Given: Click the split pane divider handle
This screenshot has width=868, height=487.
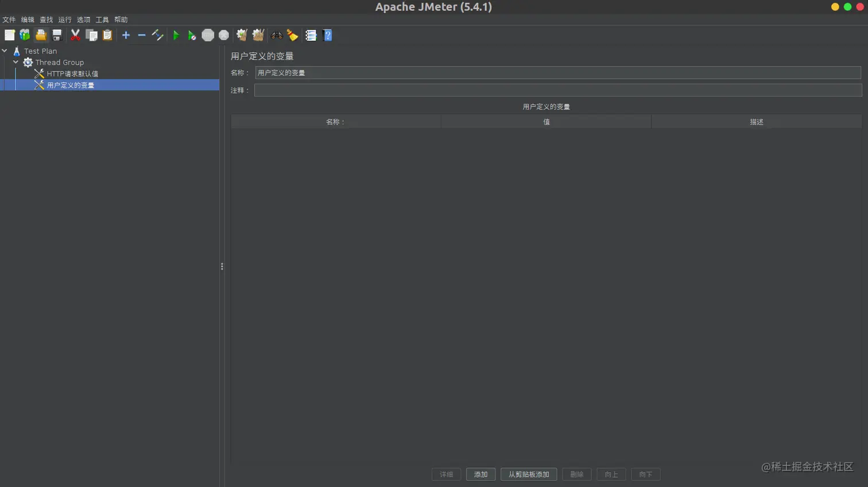Looking at the screenshot, I should click(x=222, y=267).
